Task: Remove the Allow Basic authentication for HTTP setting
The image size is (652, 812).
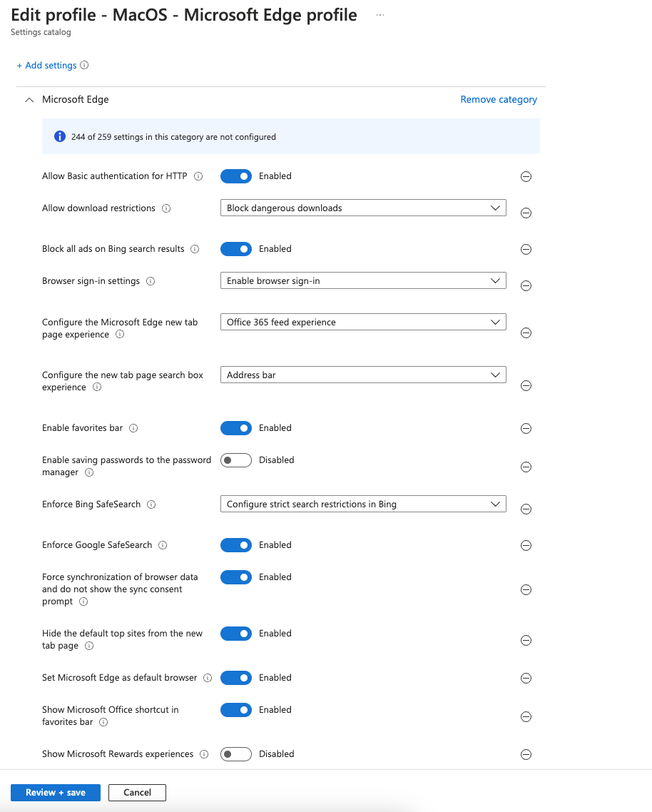Action: pyautogui.click(x=526, y=176)
